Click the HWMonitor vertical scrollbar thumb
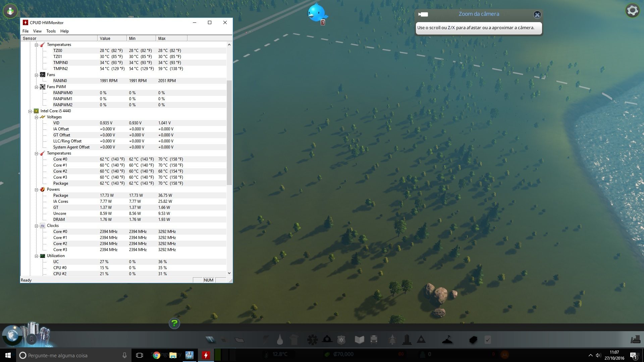The height and width of the screenshot is (362, 644). [x=229, y=132]
